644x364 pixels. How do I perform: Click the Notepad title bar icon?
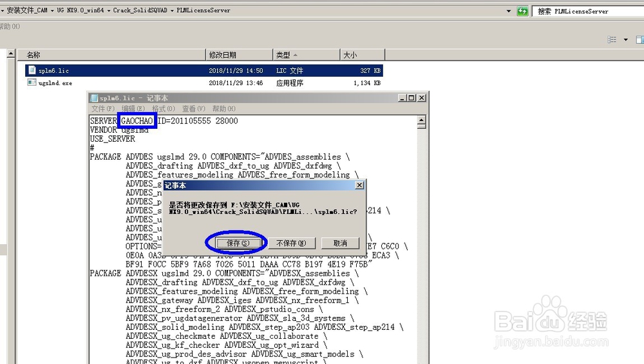[x=94, y=98]
